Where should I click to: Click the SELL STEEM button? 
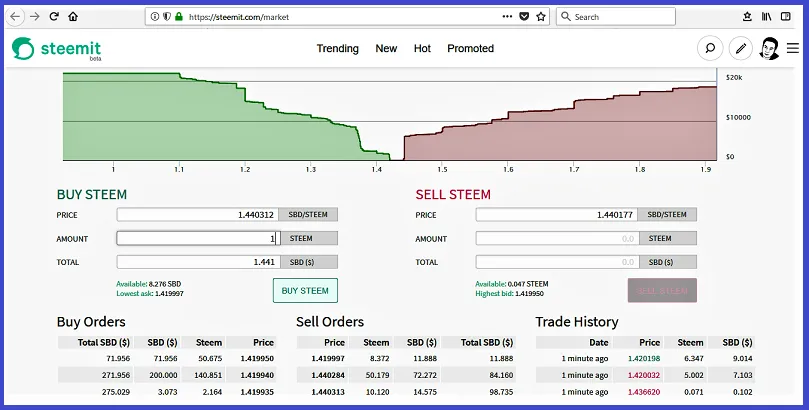click(662, 290)
